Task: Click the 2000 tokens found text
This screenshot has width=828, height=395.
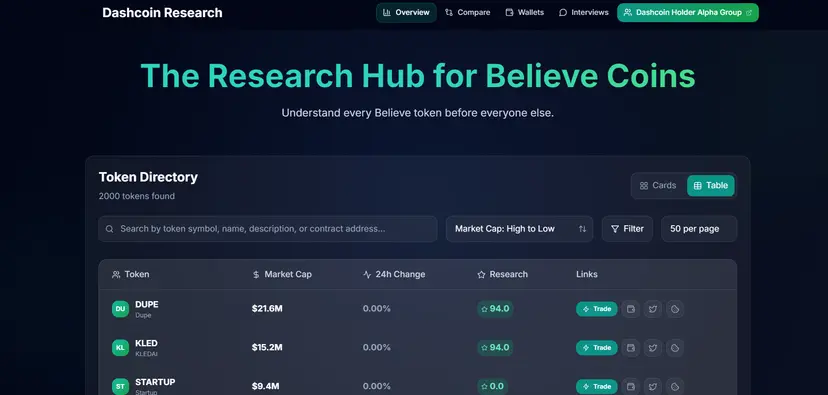Action: (137, 196)
